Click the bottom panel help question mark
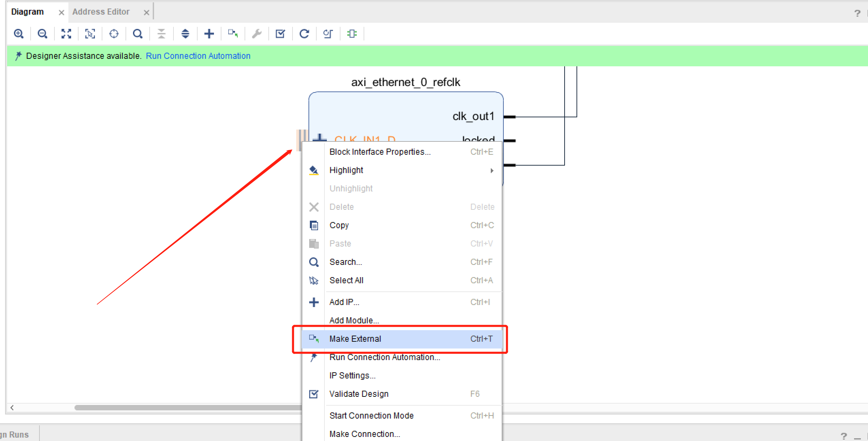The width and height of the screenshot is (868, 441). point(844,436)
